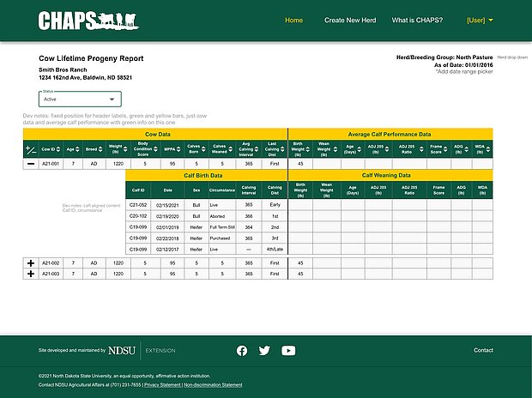532x398 pixels.
Task: Sort by Breed column header
Action: pos(93,149)
